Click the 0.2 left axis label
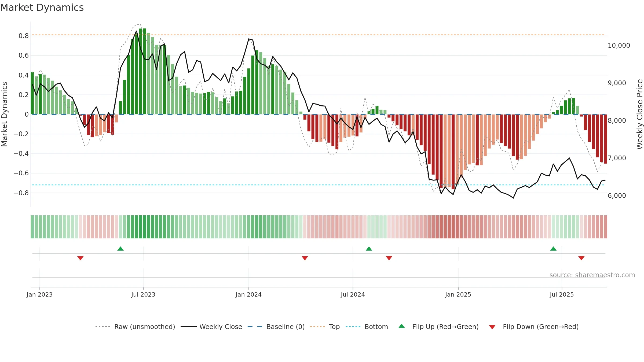Image resolution: width=644 pixels, height=362 pixels. (24, 95)
